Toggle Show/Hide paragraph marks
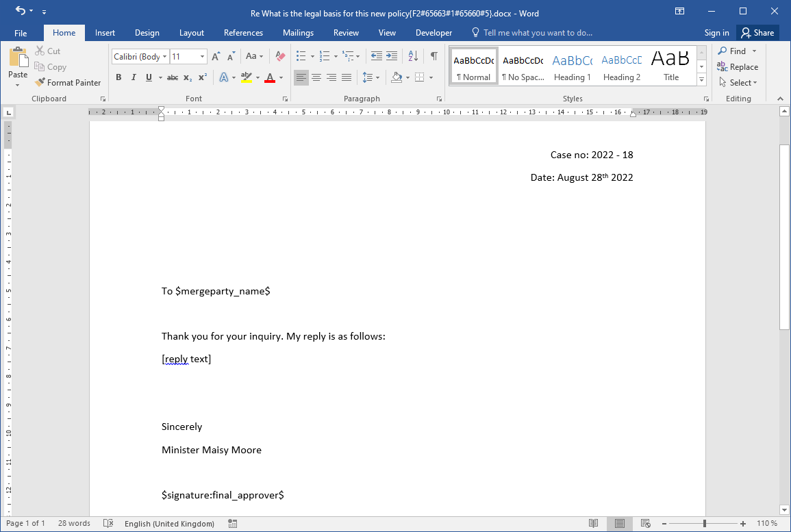Screen dimensions: 791x532 (x=434, y=56)
